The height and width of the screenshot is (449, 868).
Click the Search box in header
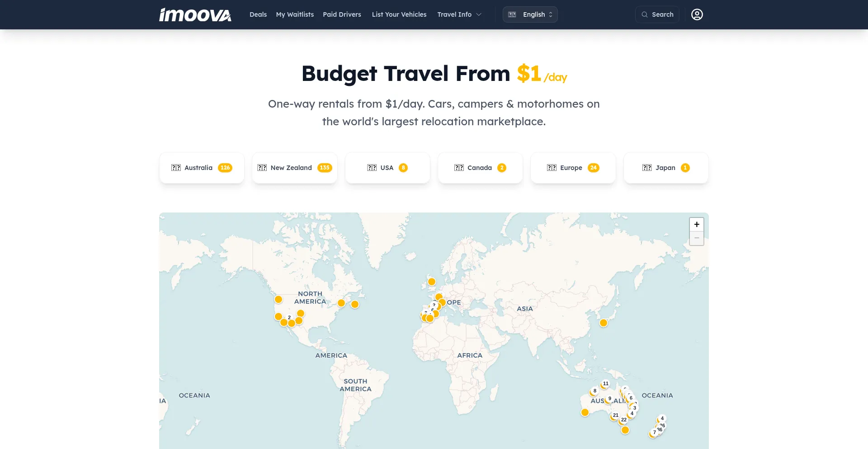(657, 14)
